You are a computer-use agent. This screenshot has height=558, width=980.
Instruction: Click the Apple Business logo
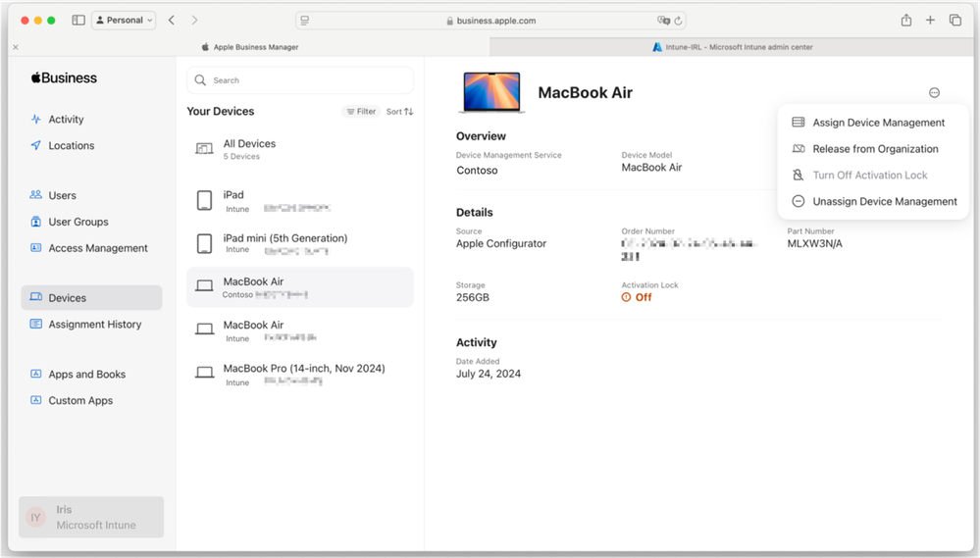pos(64,78)
